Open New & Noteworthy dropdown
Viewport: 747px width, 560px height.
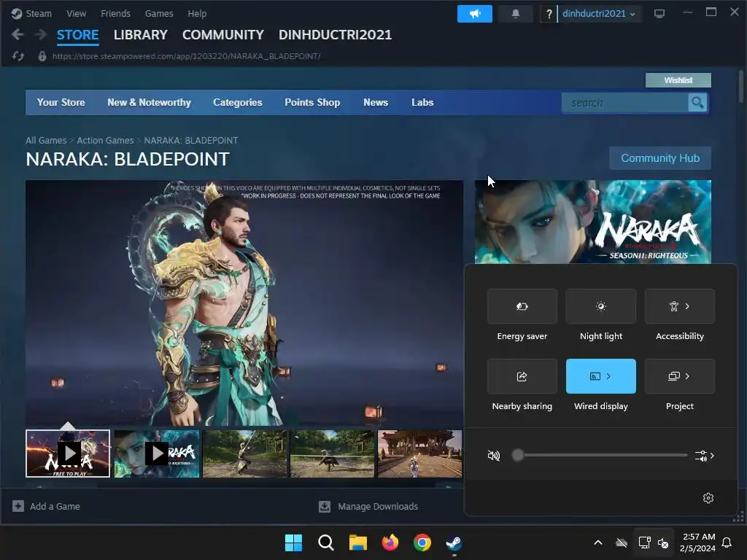coord(149,102)
